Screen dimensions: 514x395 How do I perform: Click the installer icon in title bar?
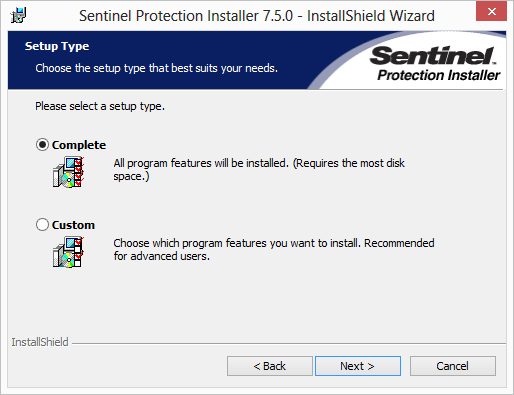point(18,15)
